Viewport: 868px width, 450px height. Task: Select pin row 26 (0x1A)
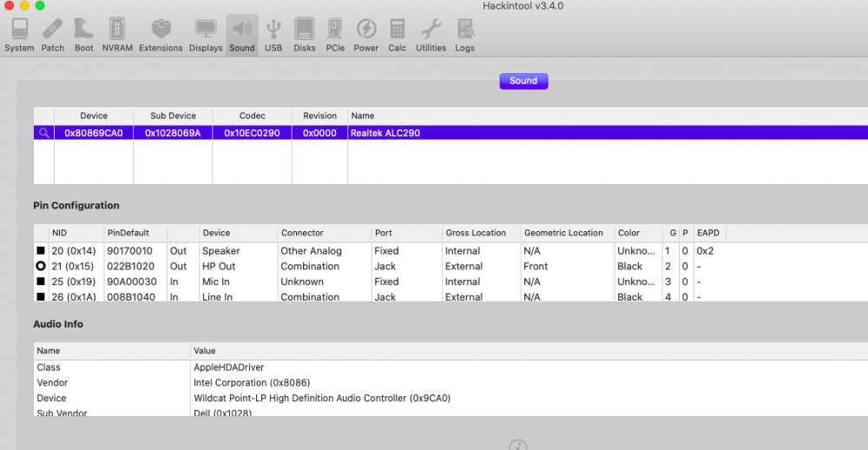coord(450,296)
